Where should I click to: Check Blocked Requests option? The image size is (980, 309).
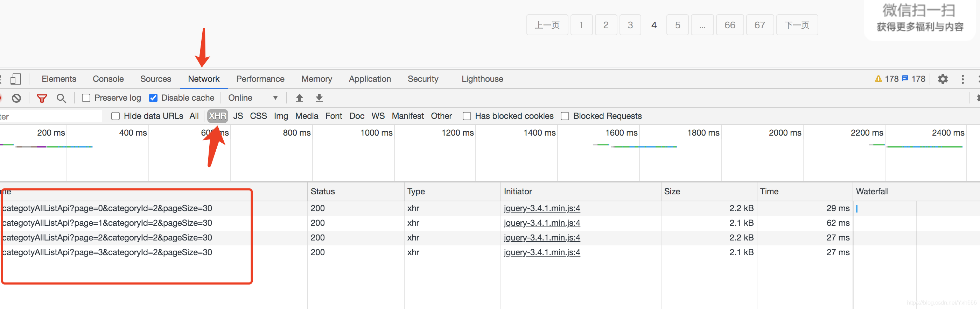point(565,116)
